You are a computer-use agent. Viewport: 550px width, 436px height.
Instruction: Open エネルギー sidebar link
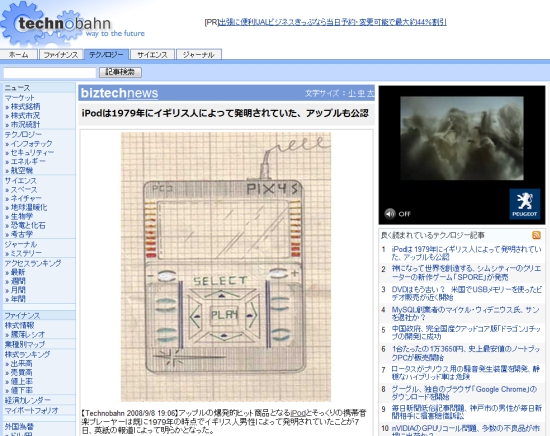coord(28,161)
